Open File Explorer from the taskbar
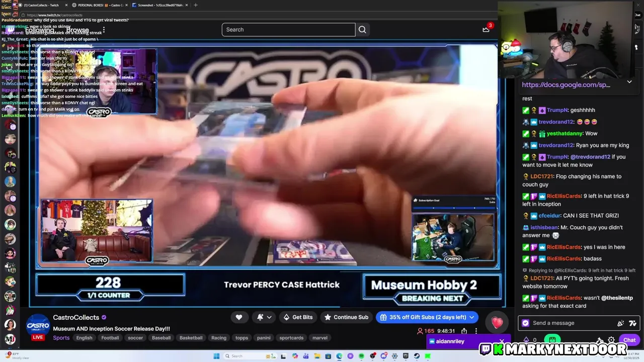644x362 pixels. [317, 356]
